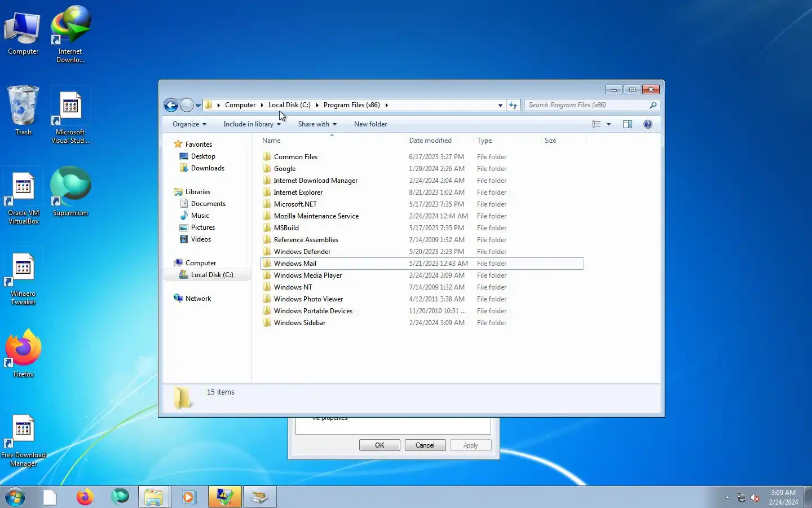
Task: Open Include in library menu
Action: (x=252, y=124)
